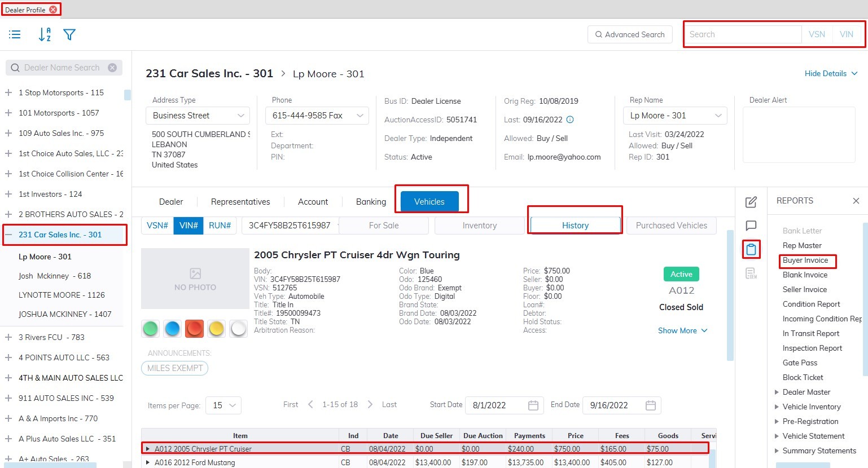Toggle the VIN# search mode
Screen dimensions: 868x468
[188, 226]
